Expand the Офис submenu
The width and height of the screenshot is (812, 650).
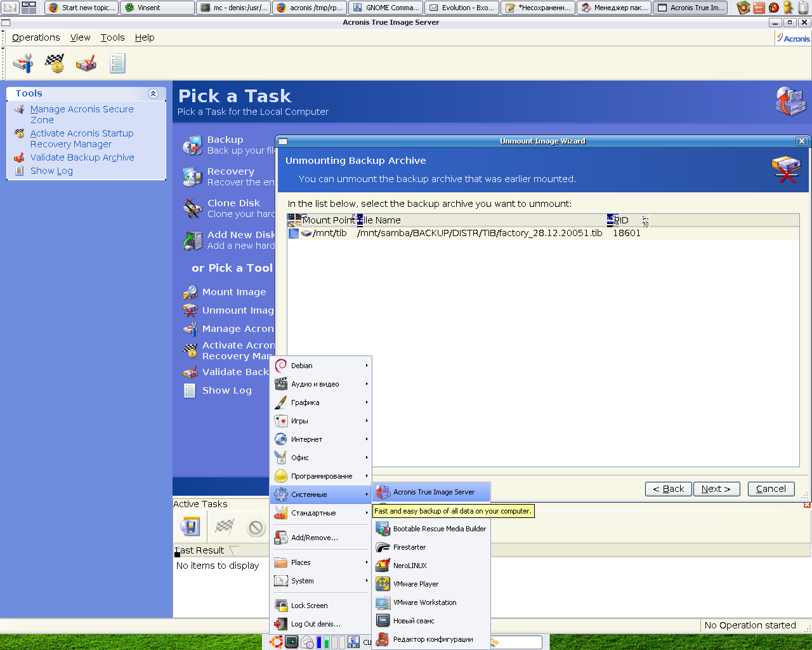(x=321, y=458)
